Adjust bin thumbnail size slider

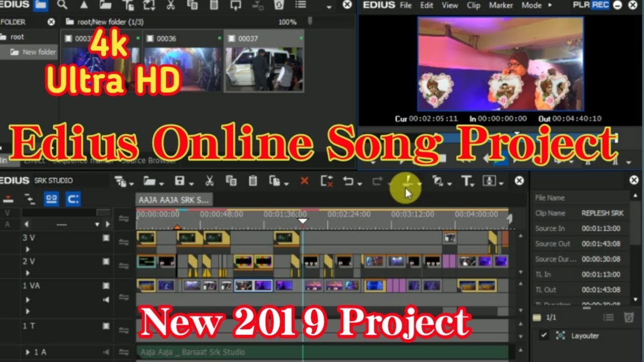tap(310, 21)
